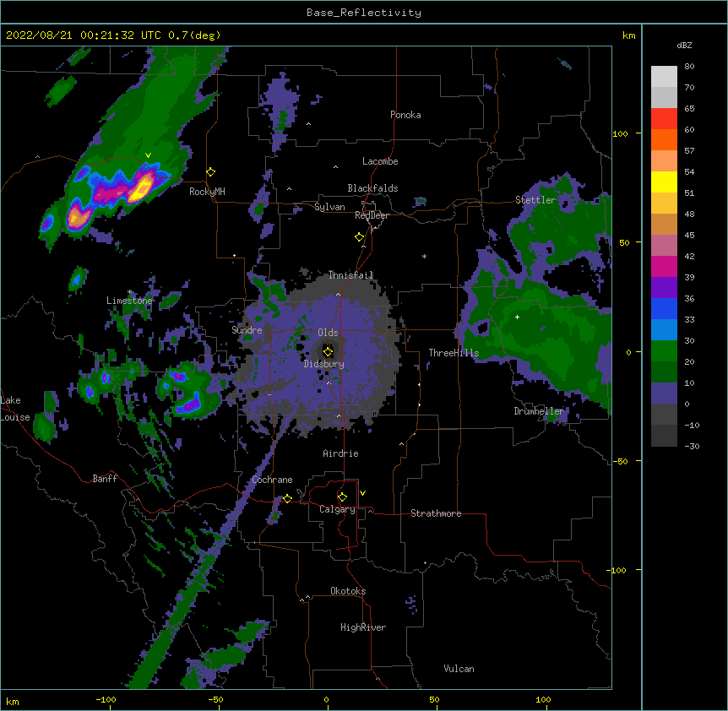Click the Cochrane city label

click(x=272, y=480)
